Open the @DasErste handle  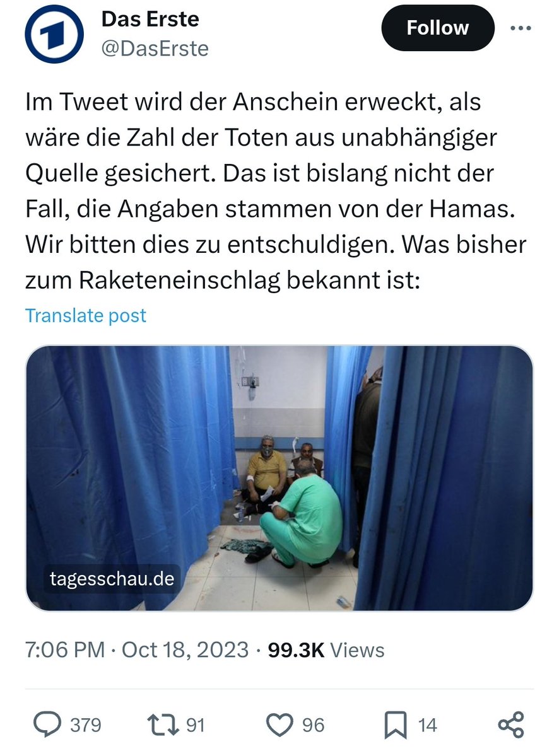[x=155, y=48]
